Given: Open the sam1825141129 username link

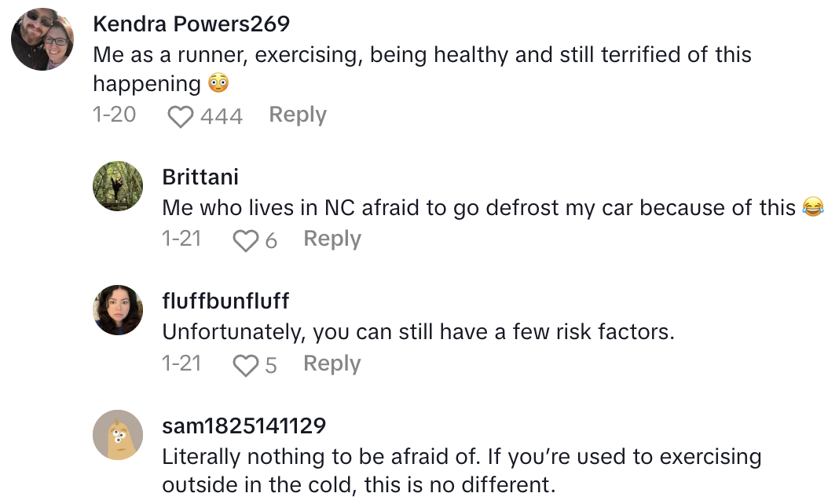Looking at the screenshot, I should coord(244,425).
